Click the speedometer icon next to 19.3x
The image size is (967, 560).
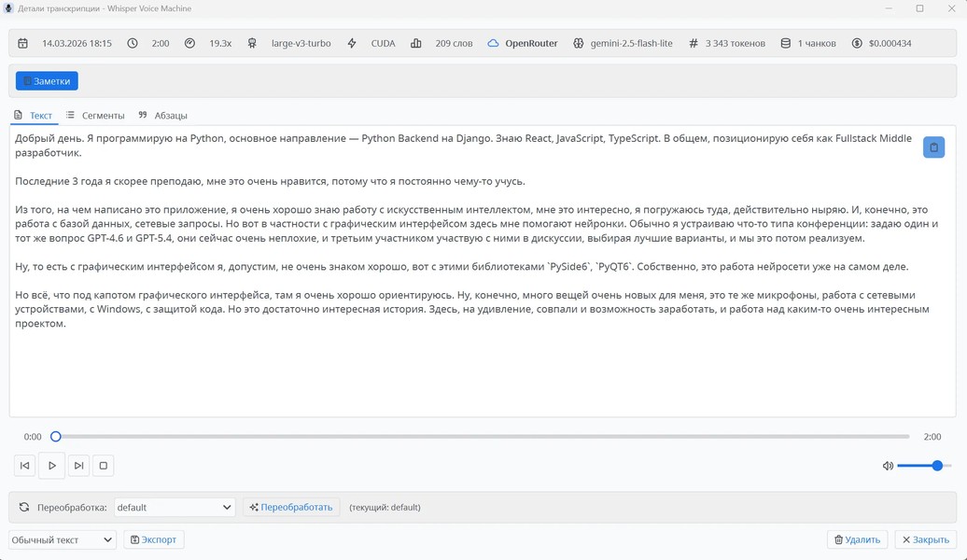(190, 43)
